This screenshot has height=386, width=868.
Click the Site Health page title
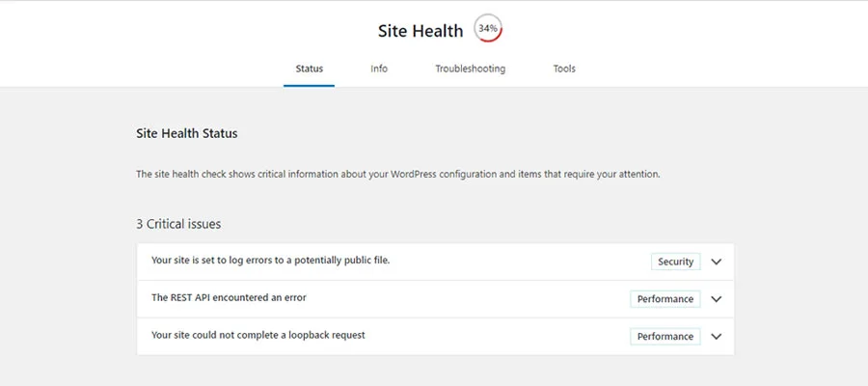tap(420, 31)
